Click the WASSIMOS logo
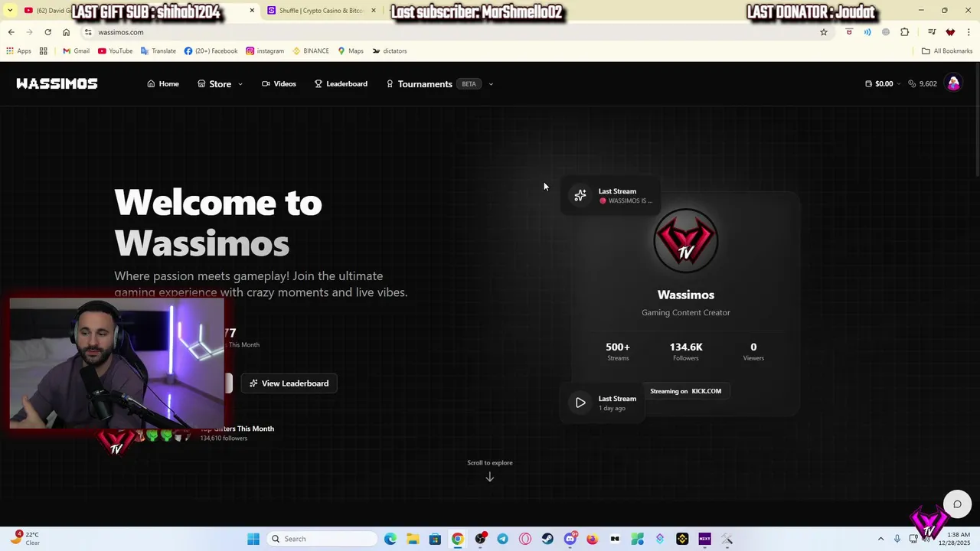The image size is (980, 551). click(57, 83)
